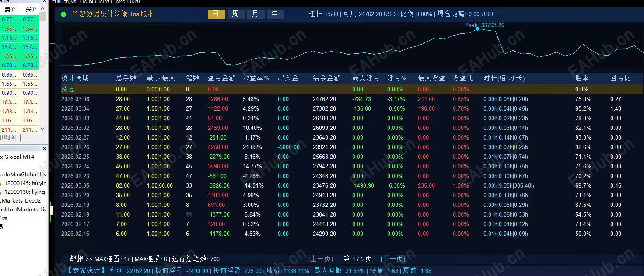Click the green status dot beside the title

point(63,14)
